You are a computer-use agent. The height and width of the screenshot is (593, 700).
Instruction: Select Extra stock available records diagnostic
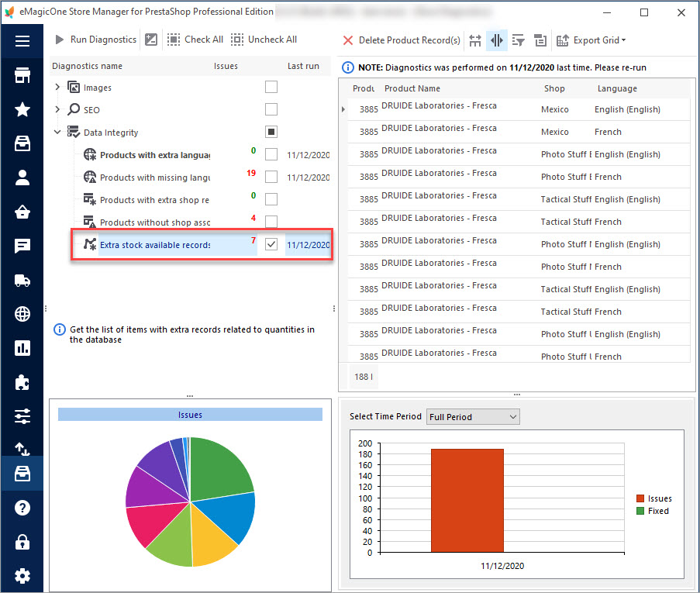(x=155, y=245)
